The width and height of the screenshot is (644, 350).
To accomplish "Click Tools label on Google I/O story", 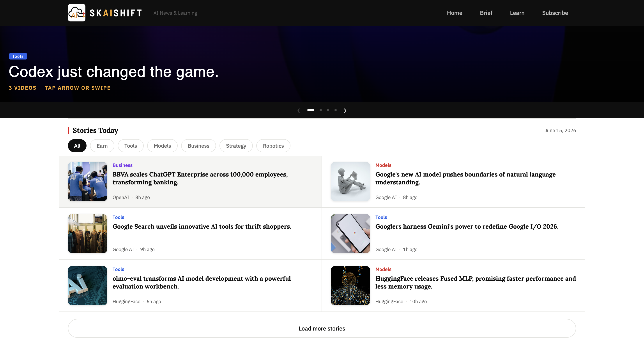I will 381,217.
